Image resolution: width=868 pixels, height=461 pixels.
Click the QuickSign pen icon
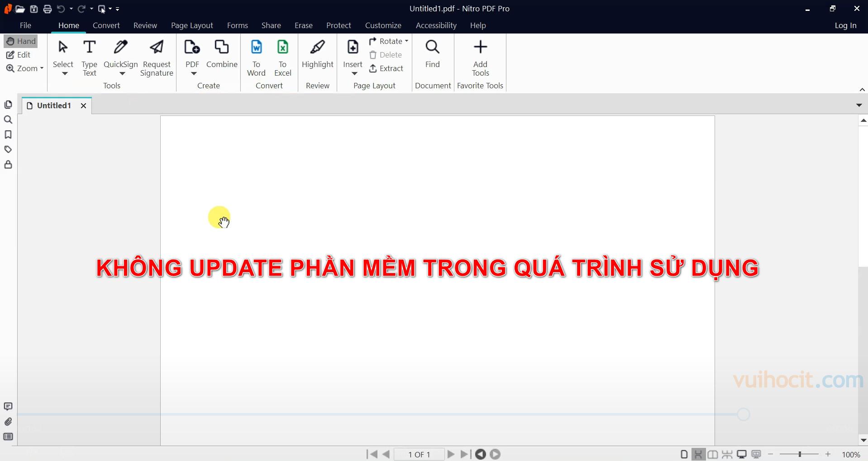tap(121, 47)
